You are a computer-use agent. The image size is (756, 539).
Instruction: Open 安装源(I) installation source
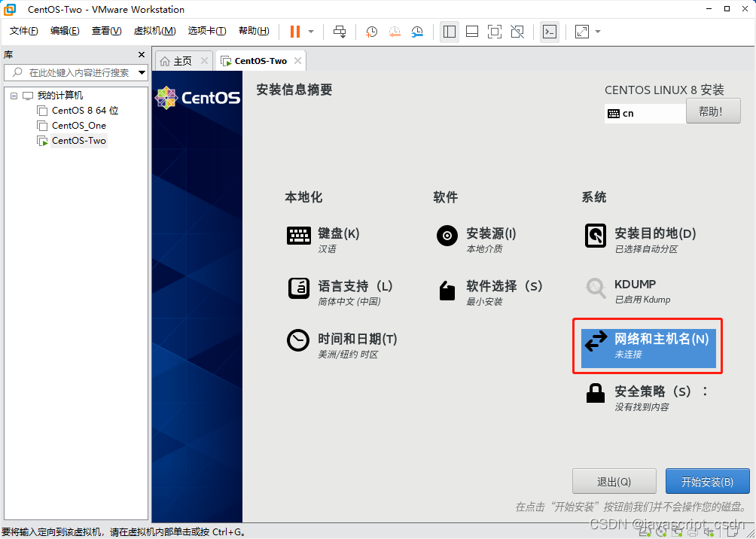(476, 239)
